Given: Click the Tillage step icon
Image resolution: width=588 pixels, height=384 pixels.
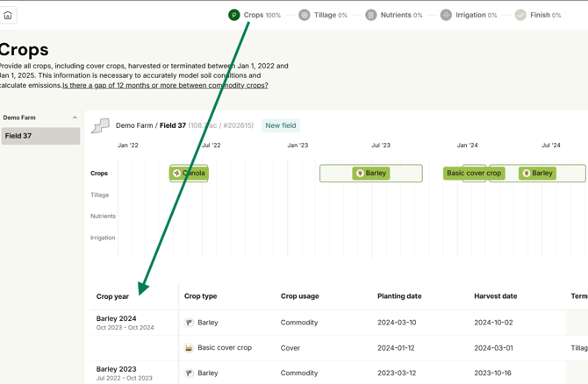Looking at the screenshot, I should coord(305,15).
